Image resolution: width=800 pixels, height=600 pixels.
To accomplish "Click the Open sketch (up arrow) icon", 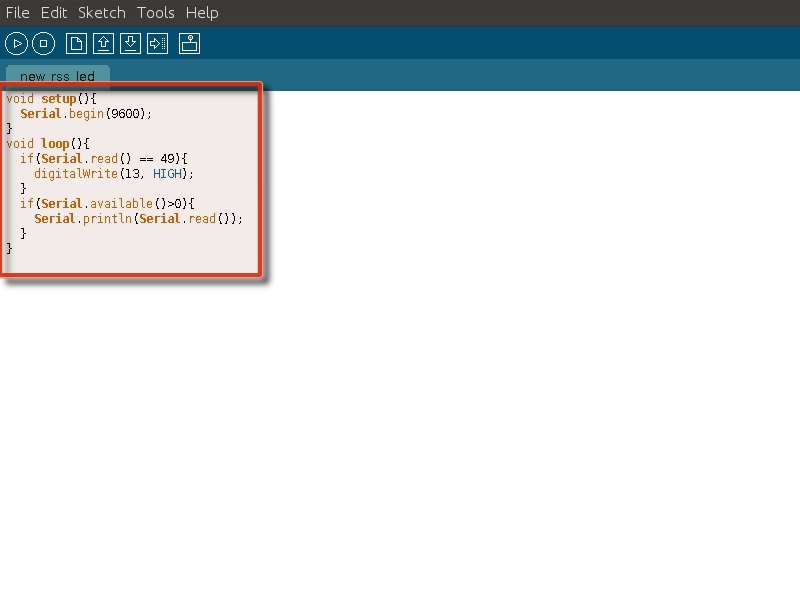I will [x=103, y=43].
